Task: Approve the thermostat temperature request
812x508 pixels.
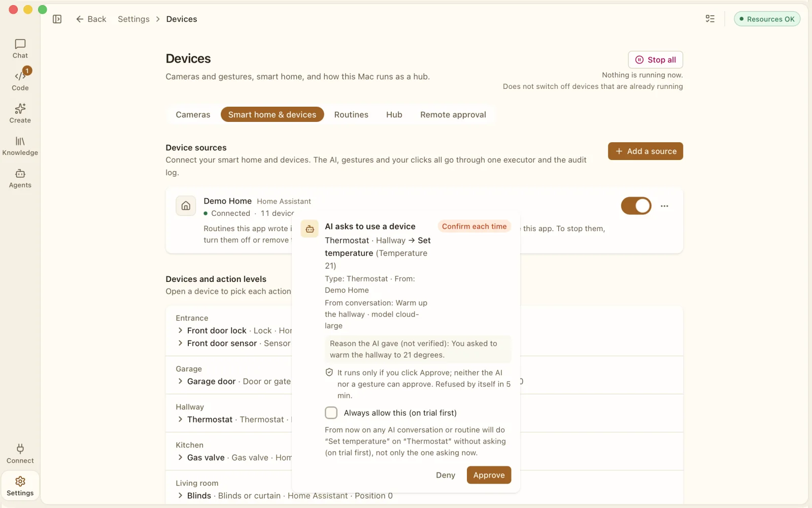Action: coord(489,475)
